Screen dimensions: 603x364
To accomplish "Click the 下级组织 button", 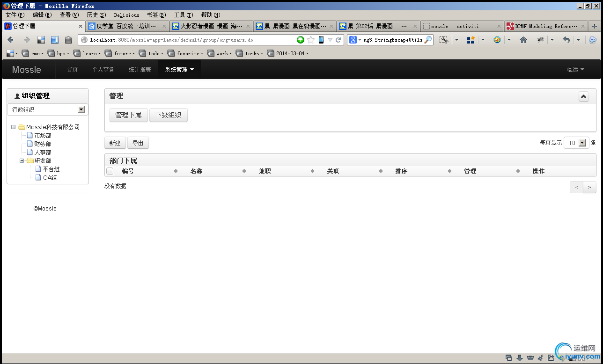I will (x=169, y=115).
